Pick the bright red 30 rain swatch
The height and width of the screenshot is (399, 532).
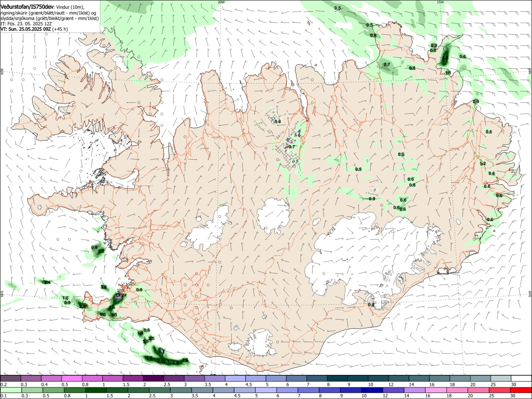tap(521, 390)
